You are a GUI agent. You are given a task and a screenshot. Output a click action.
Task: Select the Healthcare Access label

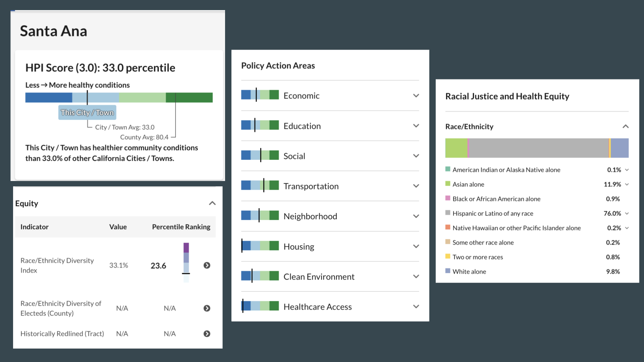(318, 307)
